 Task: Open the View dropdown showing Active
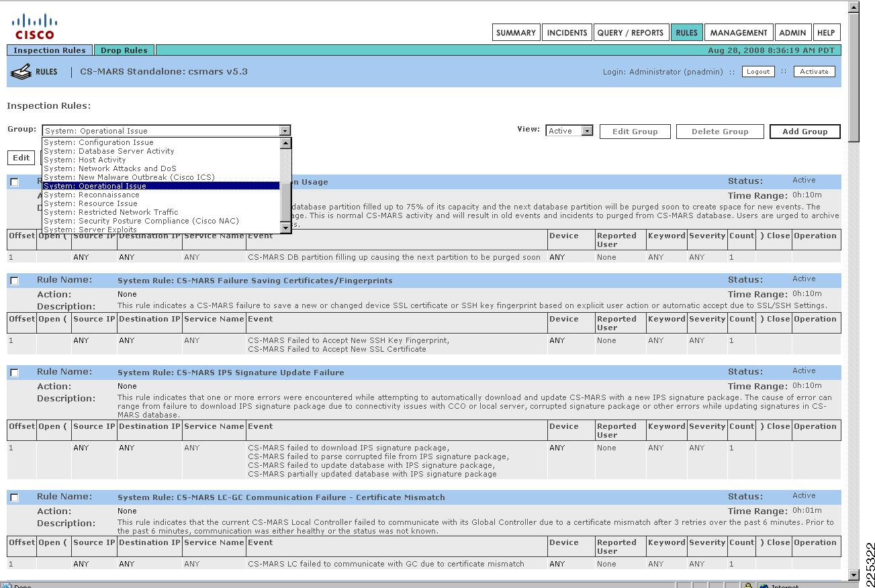coord(569,131)
